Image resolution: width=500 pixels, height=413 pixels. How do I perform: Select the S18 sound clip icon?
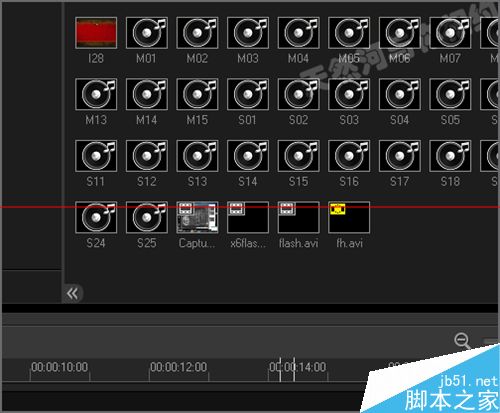tap(450, 156)
